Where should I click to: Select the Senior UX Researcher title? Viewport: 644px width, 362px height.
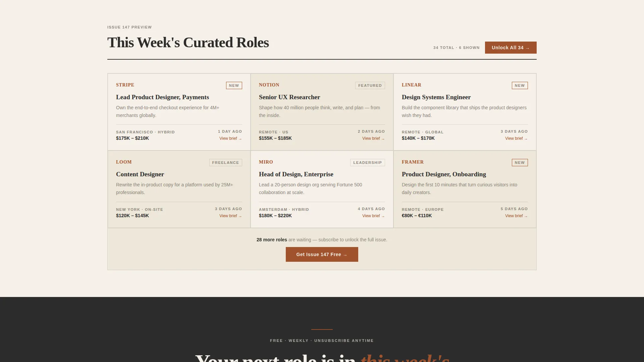coord(289,97)
